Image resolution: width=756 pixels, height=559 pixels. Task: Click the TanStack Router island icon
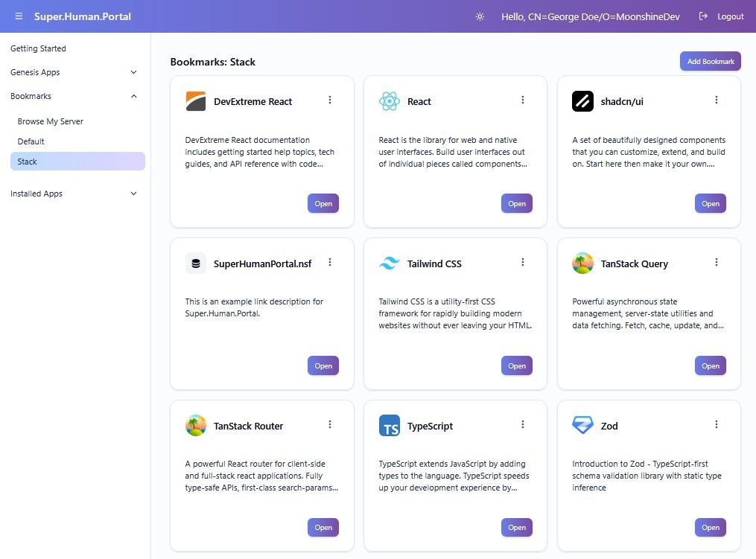tap(196, 426)
